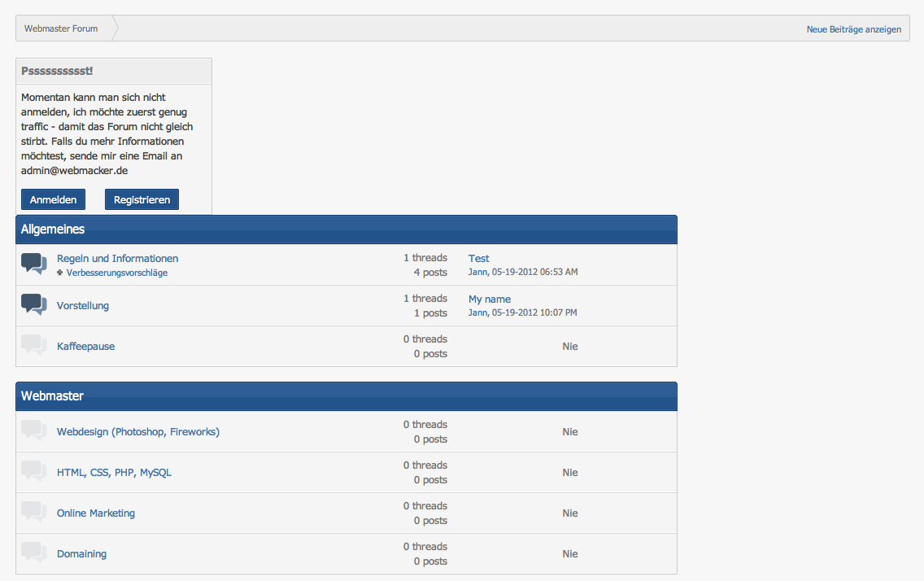
Task: Click the small subforum icon before Verbesserungsvorschläge
Action: [59, 273]
